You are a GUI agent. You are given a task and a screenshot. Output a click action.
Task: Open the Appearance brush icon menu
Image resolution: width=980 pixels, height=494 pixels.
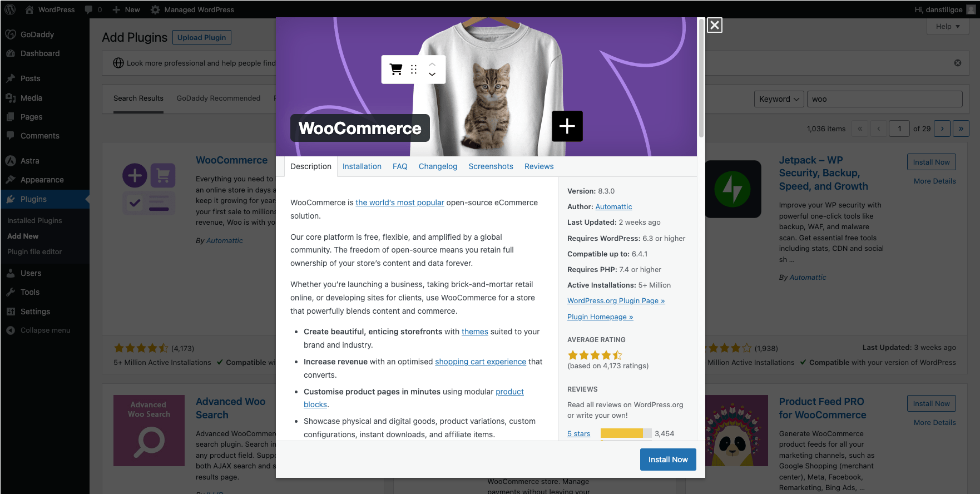pos(11,180)
